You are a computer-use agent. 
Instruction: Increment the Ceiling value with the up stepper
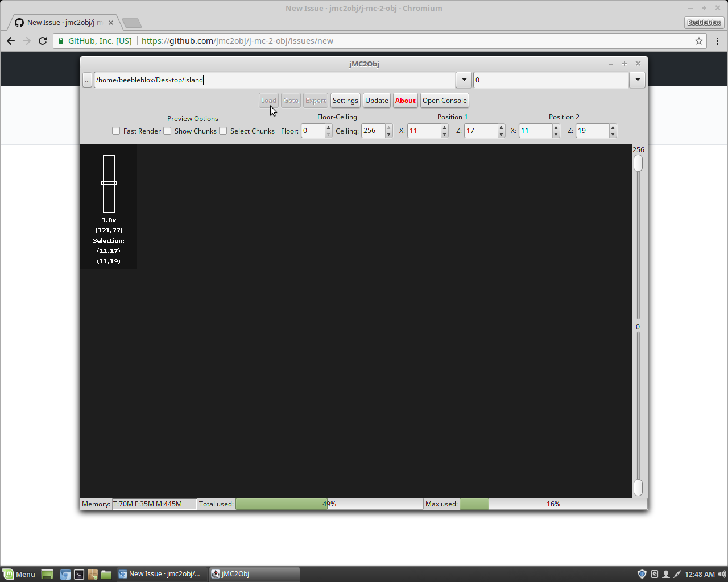[x=388, y=127]
